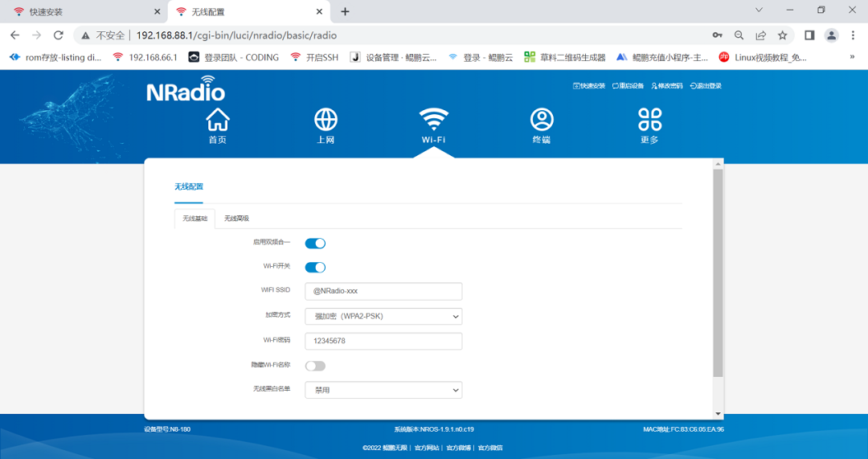
Task: Open the 首页 home icon
Action: pos(218,120)
